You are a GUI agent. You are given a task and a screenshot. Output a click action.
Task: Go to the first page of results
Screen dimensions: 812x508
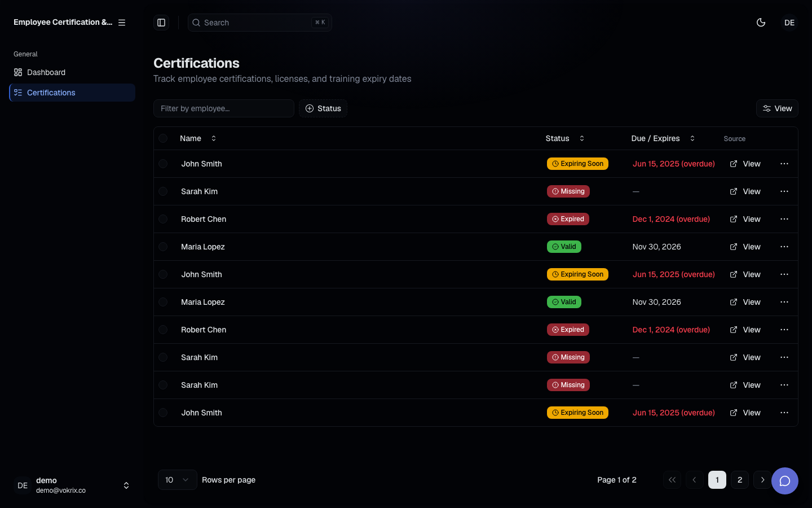click(672, 480)
